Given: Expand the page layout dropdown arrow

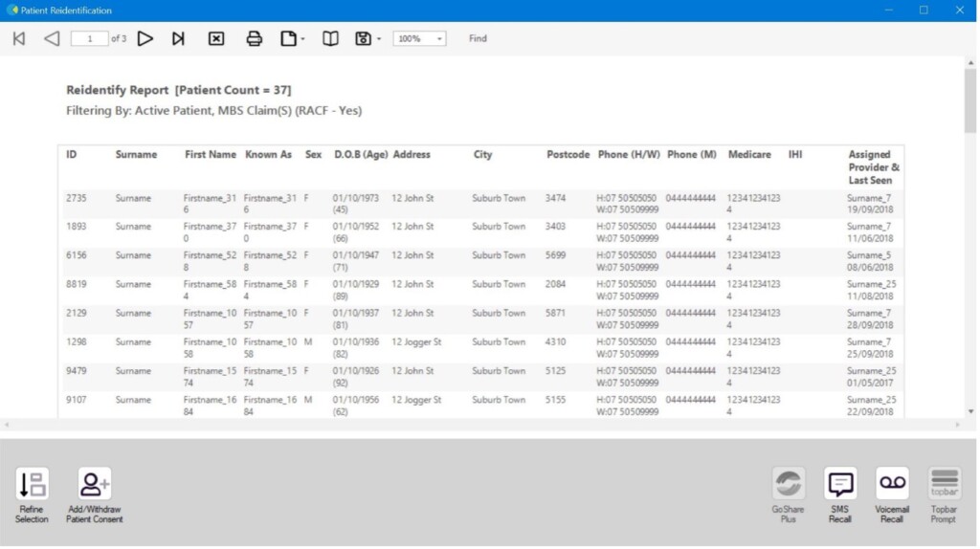Looking at the screenshot, I should (x=302, y=40).
